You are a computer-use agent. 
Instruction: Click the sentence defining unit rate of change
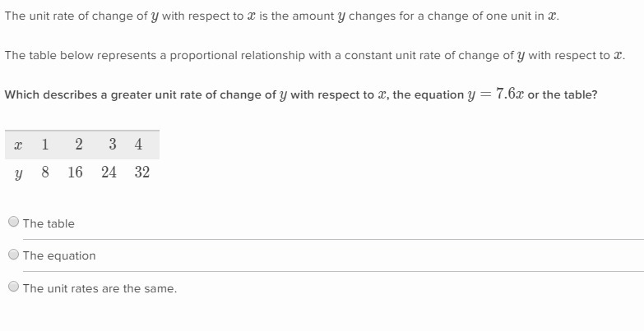coord(281,16)
